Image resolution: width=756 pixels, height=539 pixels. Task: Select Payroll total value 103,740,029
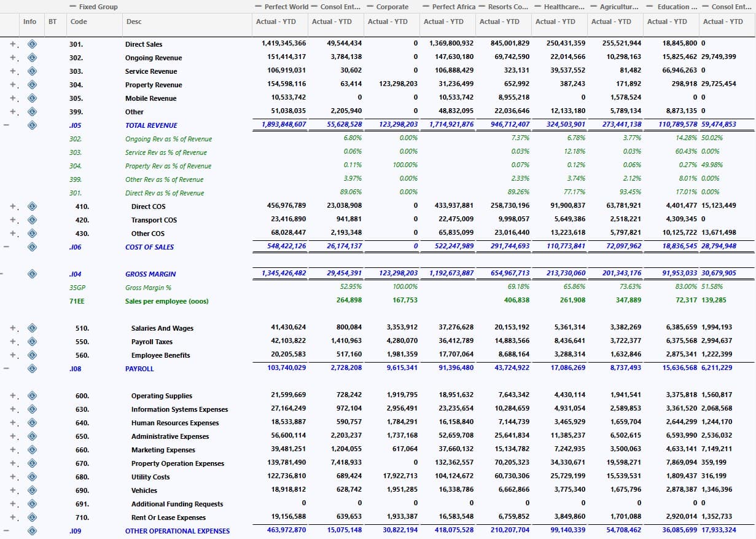287,368
